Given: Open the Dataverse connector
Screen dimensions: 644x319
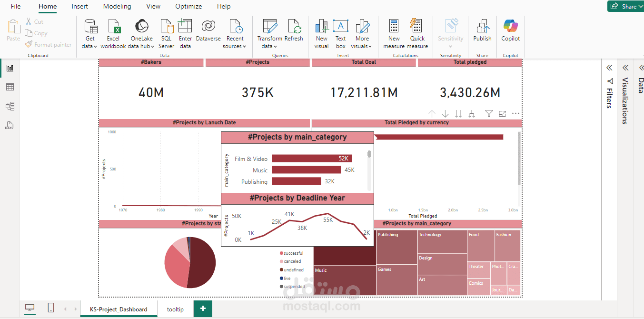Looking at the screenshot, I should [208, 30].
